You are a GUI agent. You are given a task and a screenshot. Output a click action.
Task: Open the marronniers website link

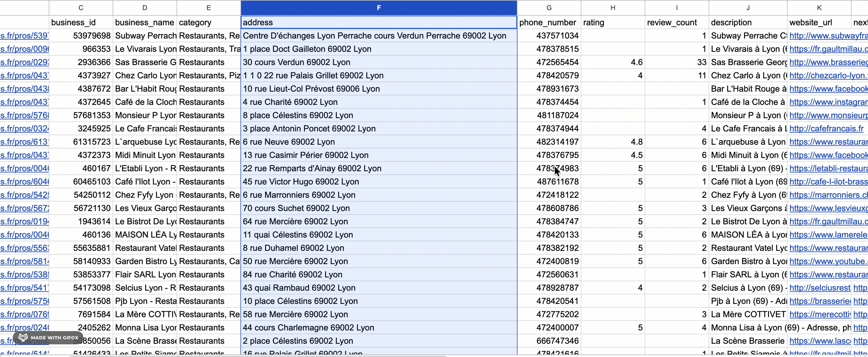828,195
